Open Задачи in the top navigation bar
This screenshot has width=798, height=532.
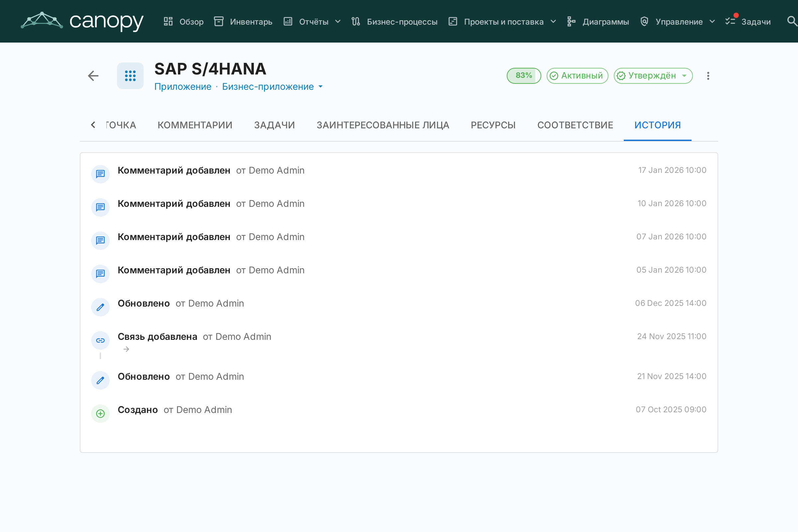(x=748, y=22)
